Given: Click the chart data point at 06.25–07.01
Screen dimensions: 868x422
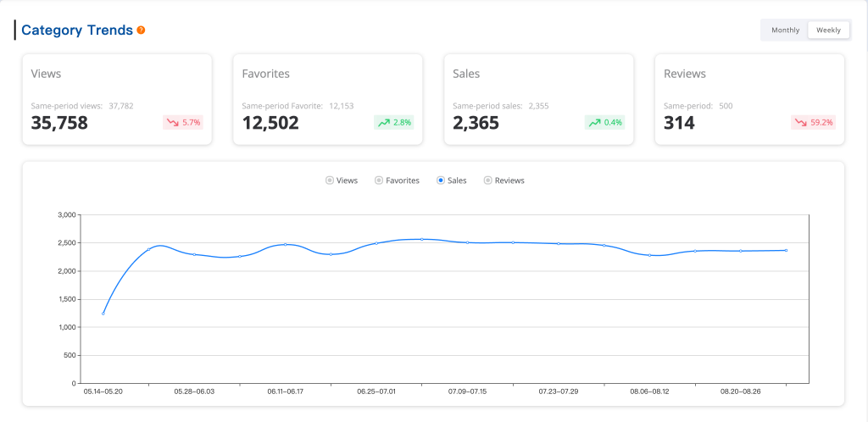Looking at the screenshot, I should 376,243.
